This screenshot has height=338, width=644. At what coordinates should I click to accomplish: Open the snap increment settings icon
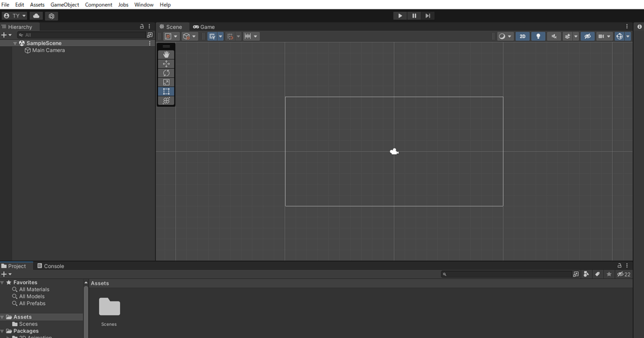(248, 36)
